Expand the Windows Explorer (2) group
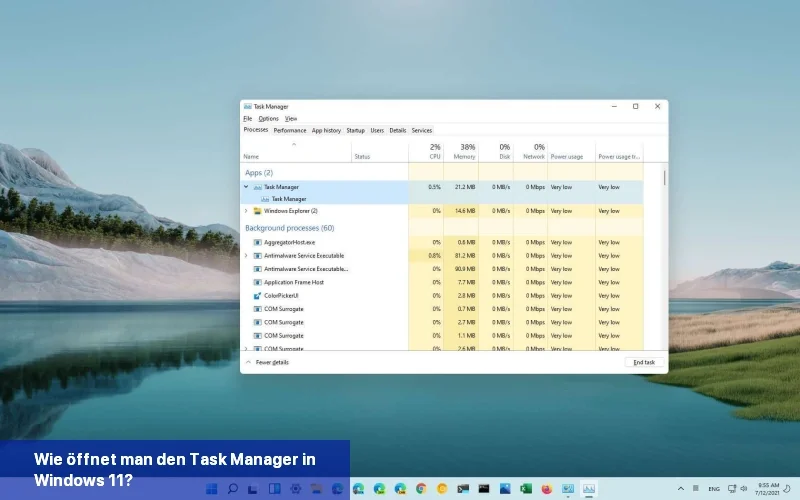Viewport: 800px width, 500px height. click(246, 211)
